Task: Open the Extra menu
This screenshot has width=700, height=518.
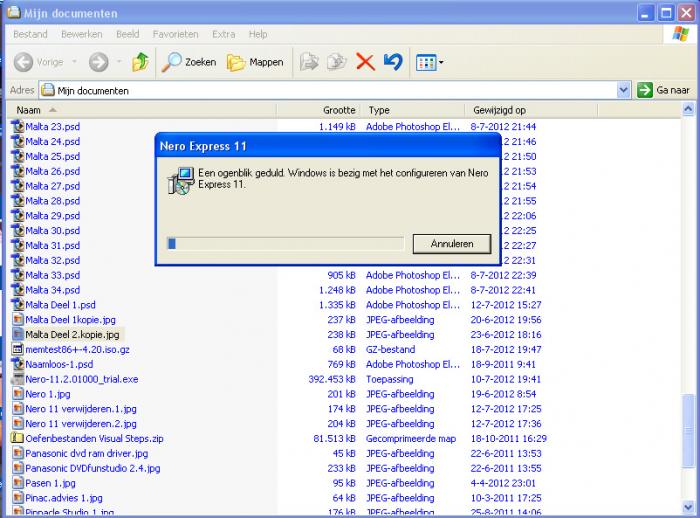Action: [224, 34]
